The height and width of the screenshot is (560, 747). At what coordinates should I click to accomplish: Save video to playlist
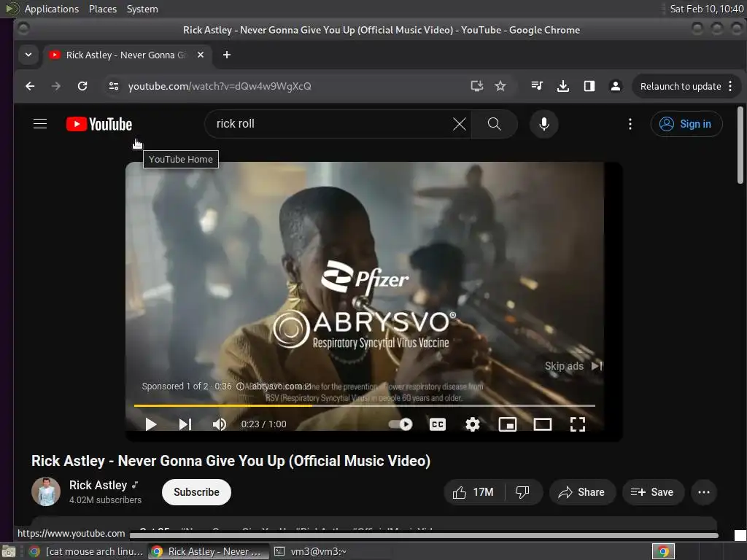coord(653,492)
